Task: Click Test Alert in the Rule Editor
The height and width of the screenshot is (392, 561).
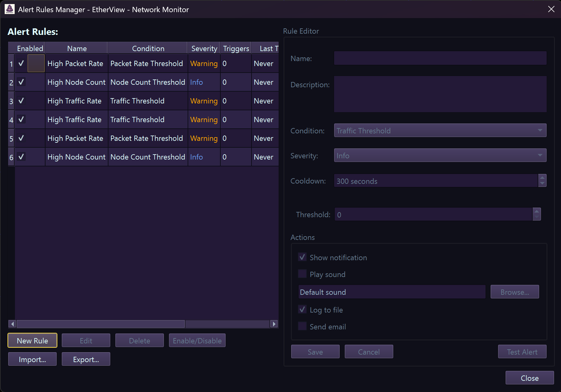Action: (x=522, y=351)
